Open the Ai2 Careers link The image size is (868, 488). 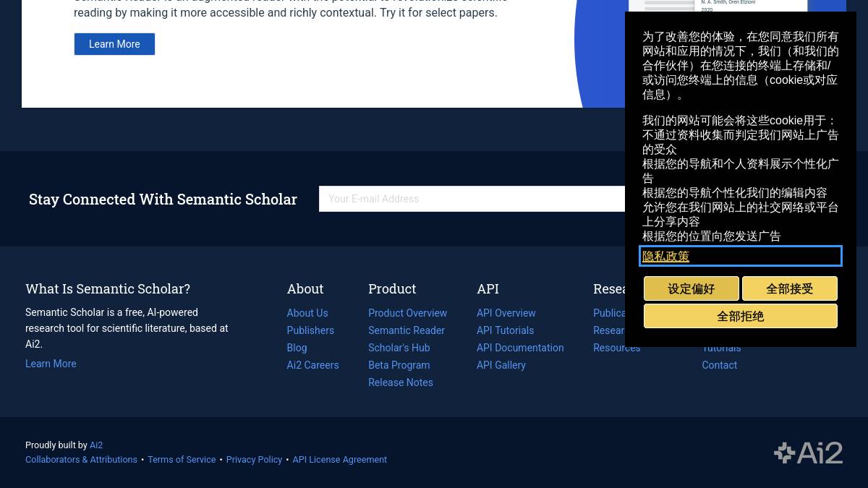click(312, 365)
